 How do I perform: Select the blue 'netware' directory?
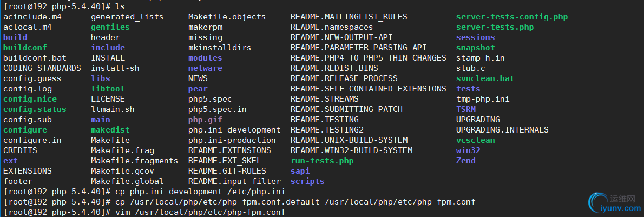205,68
